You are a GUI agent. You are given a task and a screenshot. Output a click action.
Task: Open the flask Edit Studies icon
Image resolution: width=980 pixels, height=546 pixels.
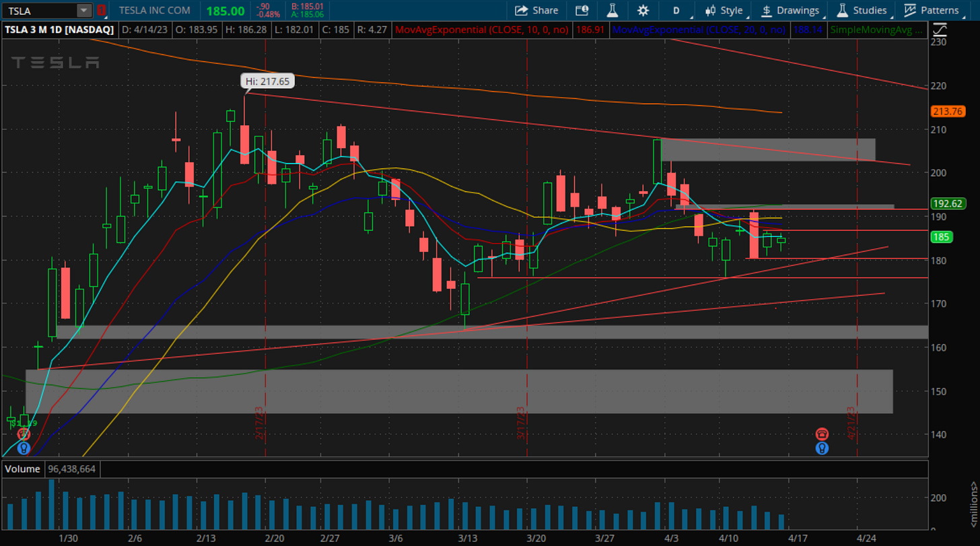pyautogui.click(x=612, y=10)
